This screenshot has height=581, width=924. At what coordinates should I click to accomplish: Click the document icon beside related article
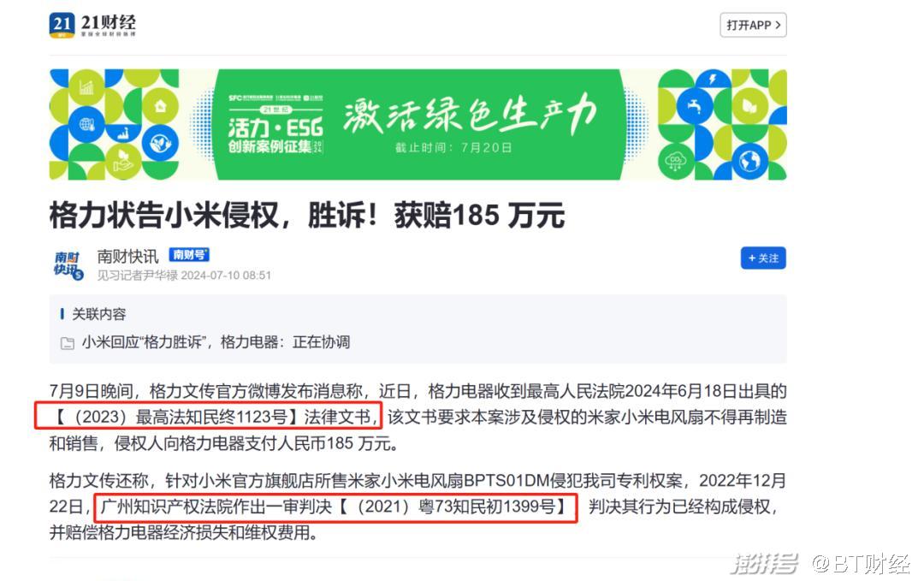[68, 343]
